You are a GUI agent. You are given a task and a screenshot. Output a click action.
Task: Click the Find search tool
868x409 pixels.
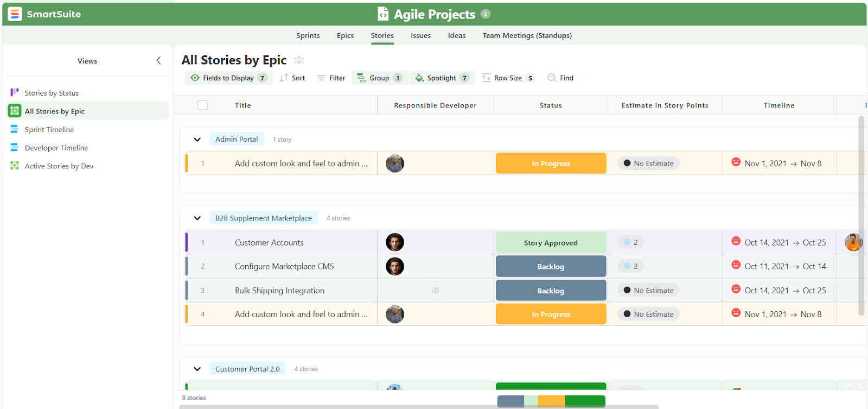(x=560, y=78)
